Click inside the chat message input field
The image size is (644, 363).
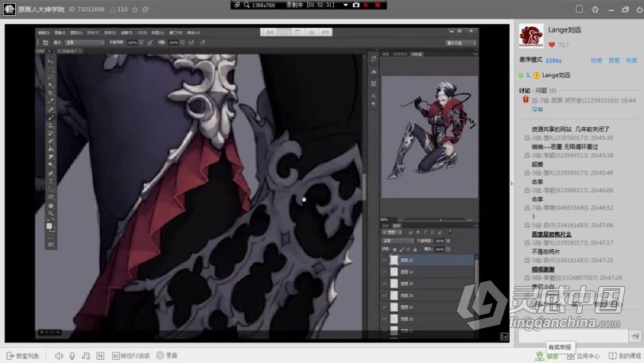(573, 336)
